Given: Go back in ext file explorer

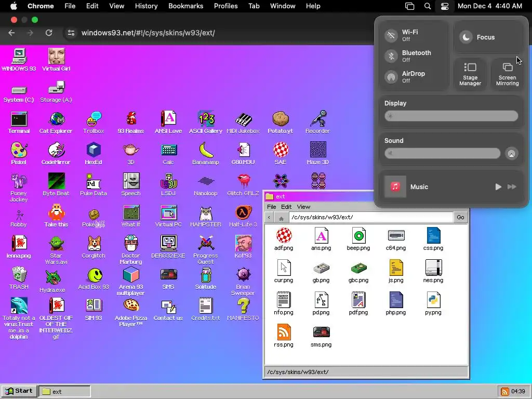Looking at the screenshot, I should click(x=269, y=218).
